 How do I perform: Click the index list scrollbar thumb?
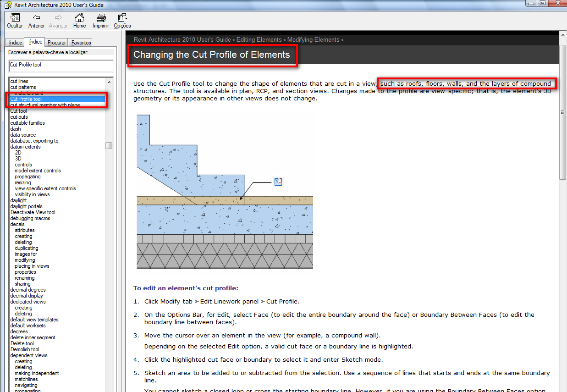[x=109, y=146]
